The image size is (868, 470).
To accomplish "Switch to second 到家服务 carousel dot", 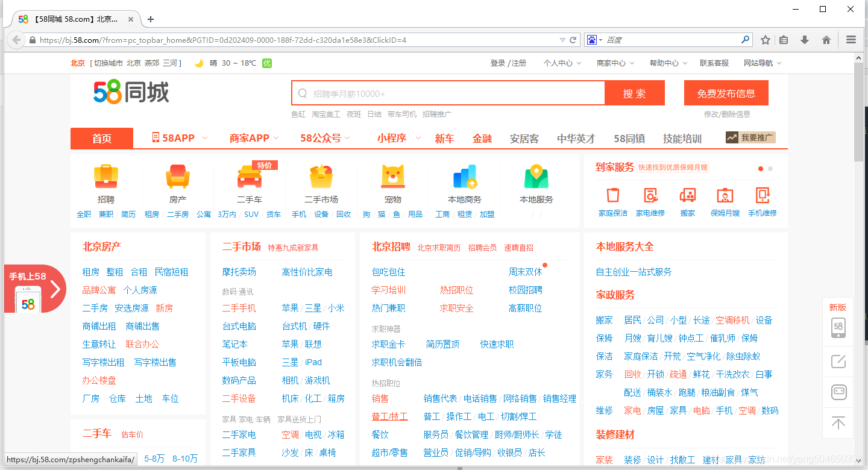I will click(x=770, y=169).
